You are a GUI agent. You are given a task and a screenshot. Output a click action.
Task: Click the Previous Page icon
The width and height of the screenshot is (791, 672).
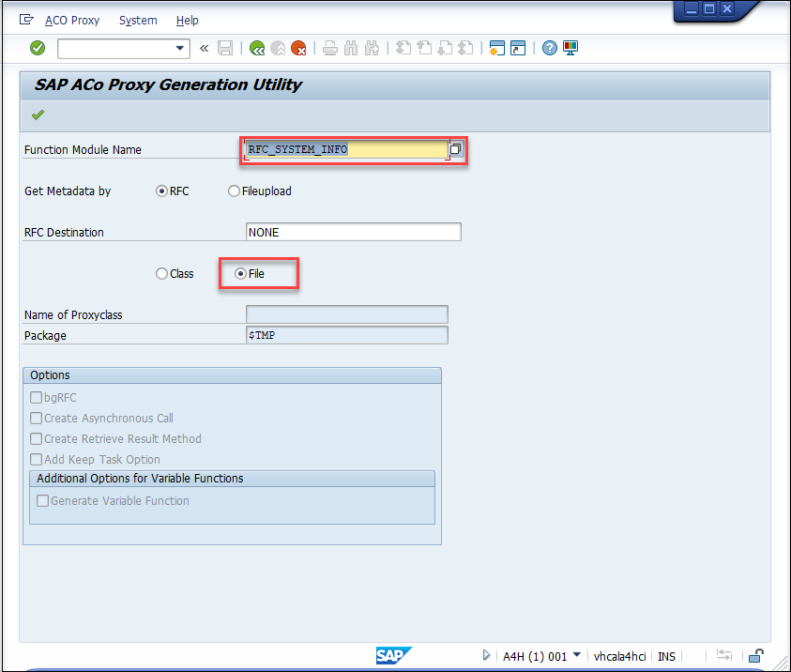pos(424,48)
